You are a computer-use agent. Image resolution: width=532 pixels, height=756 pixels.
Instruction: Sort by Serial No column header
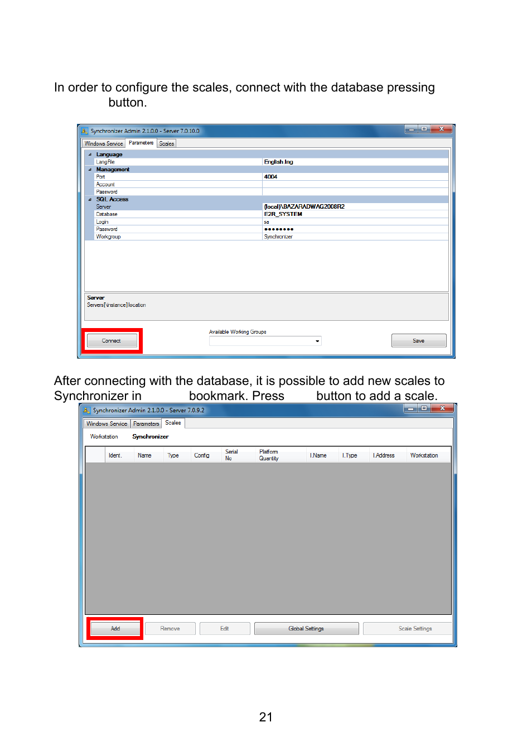[x=239, y=455]
